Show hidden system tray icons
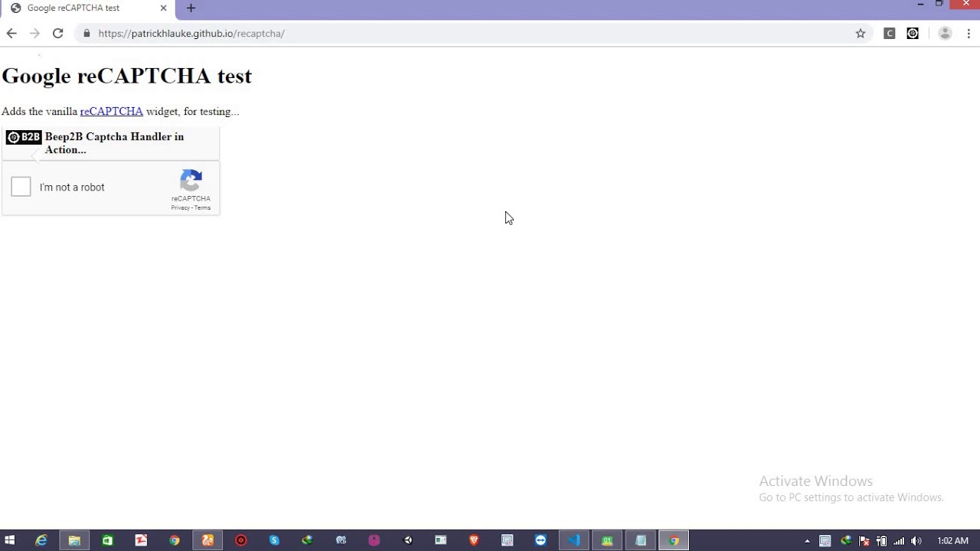The width and height of the screenshot is (980, 551). (x=807, y=541)
